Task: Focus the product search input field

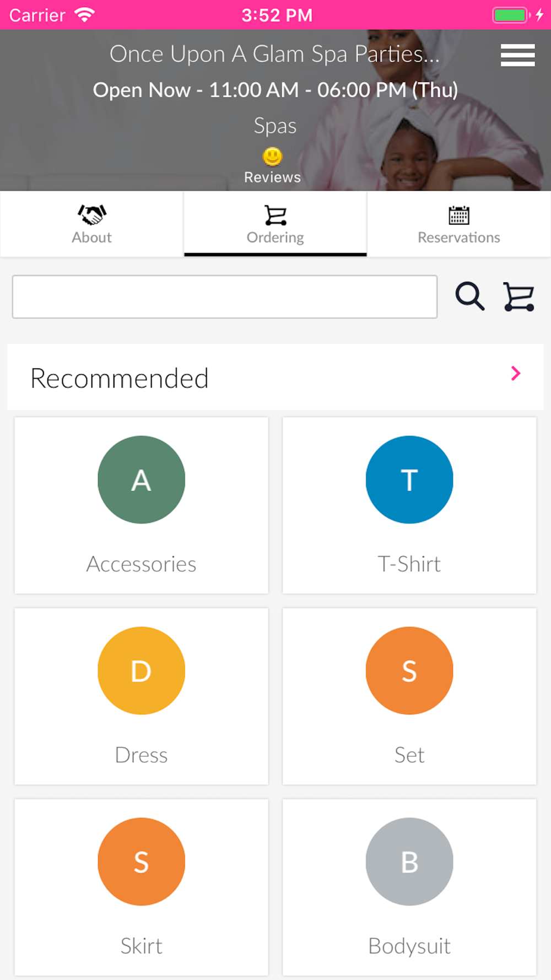Action: tap(225, 297)
